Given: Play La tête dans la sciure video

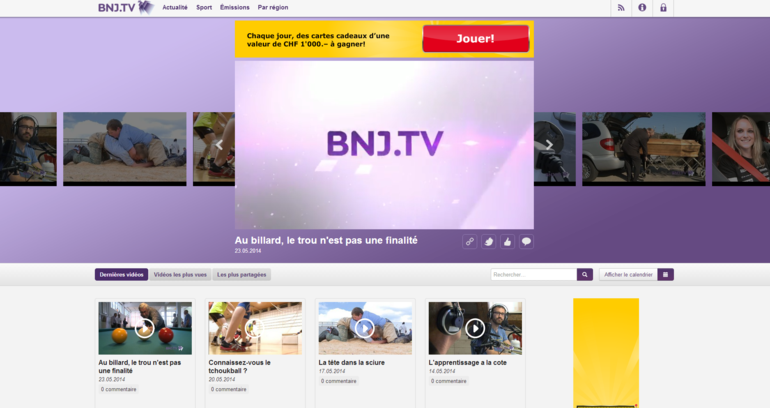Looking at the screenshot, I should pos(365,328).
